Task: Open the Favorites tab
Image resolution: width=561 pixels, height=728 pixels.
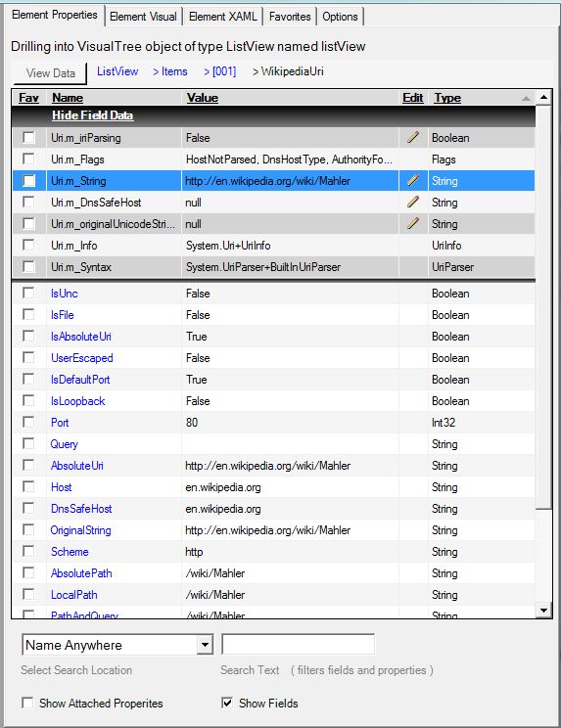Action: (x=290, y=17)
